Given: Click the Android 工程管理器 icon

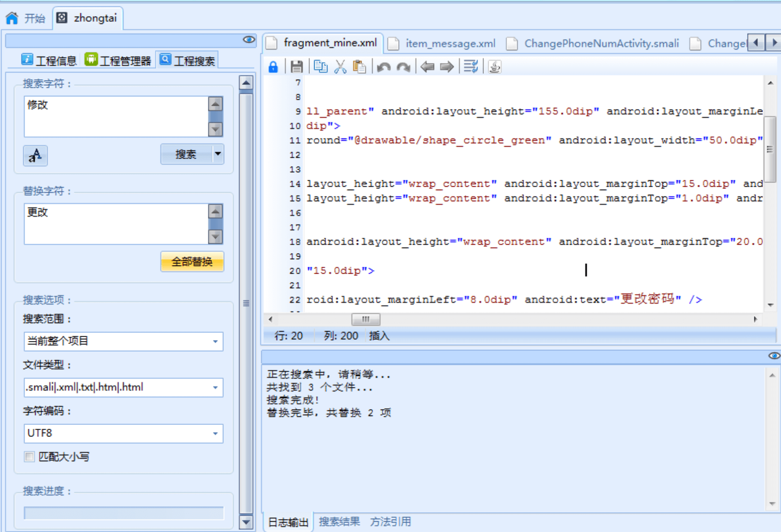Looking at the screenshot, I should tap(91, 59).
